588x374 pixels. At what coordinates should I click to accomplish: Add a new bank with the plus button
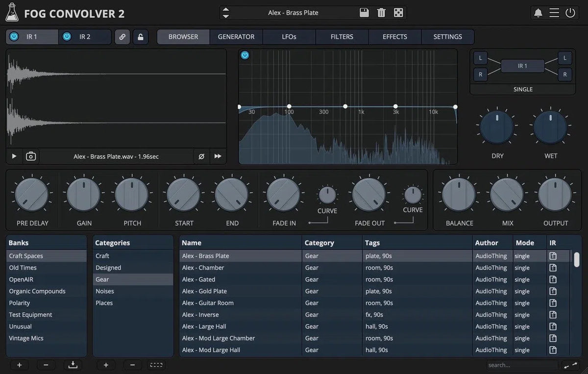(x=19, y=365)
